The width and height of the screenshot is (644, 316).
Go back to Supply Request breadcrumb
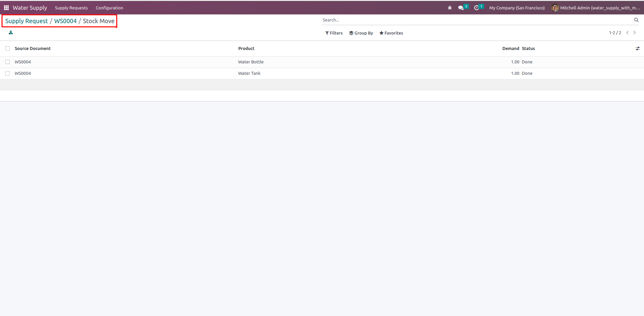tap(26, 21)
